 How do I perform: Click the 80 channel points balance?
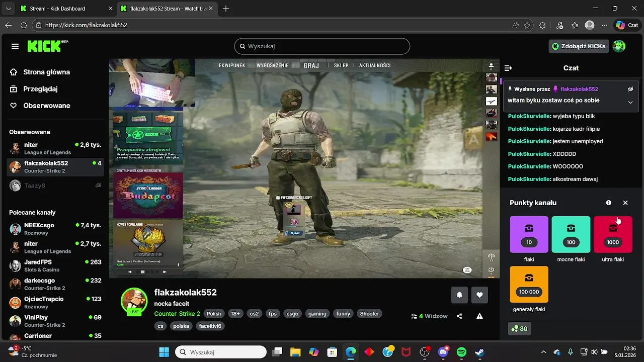click(519, 329)
